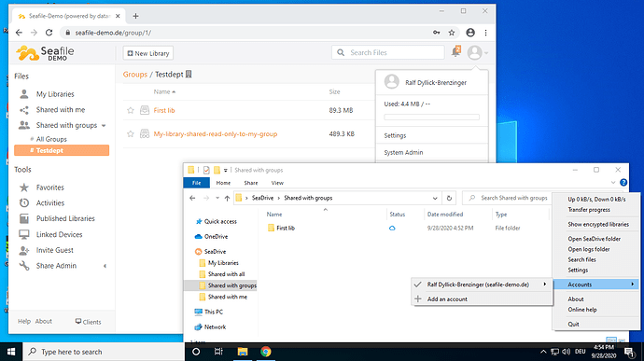Open Chrome profile icon in toolbar
The width and height of the screenshot is (644, 361).
470,33
